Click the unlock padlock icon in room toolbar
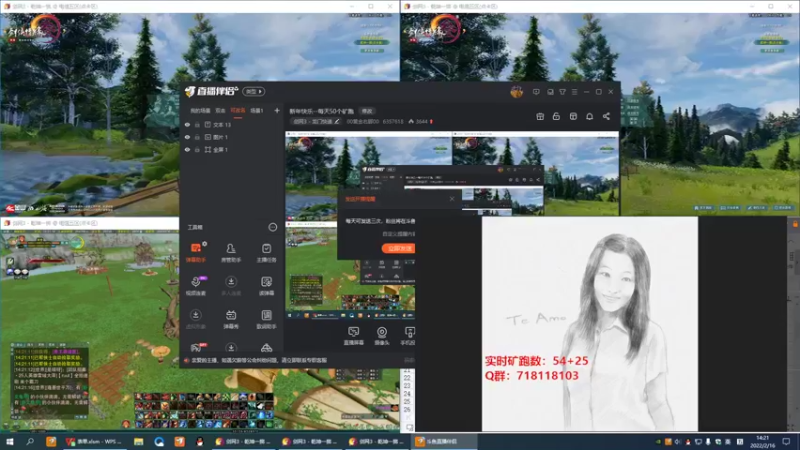800x450 pixels. pos(556,116)
